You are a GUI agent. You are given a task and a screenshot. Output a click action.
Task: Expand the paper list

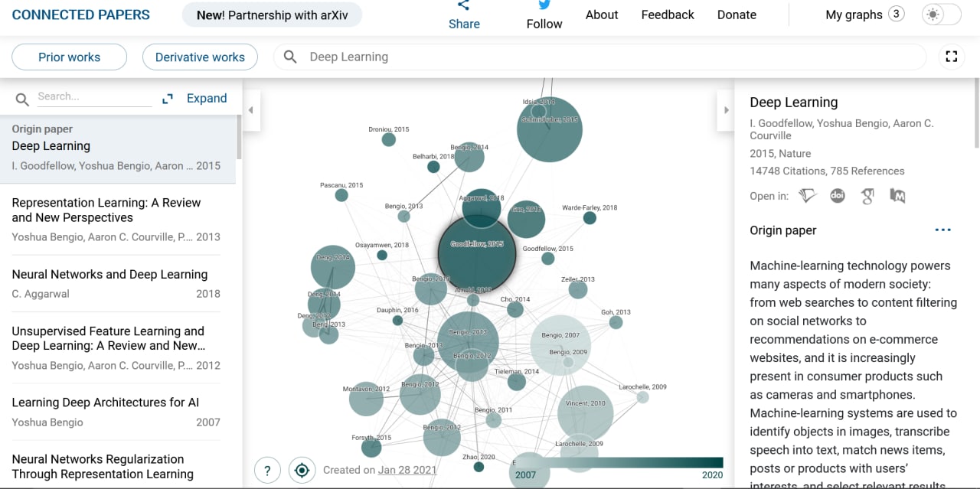207,98
